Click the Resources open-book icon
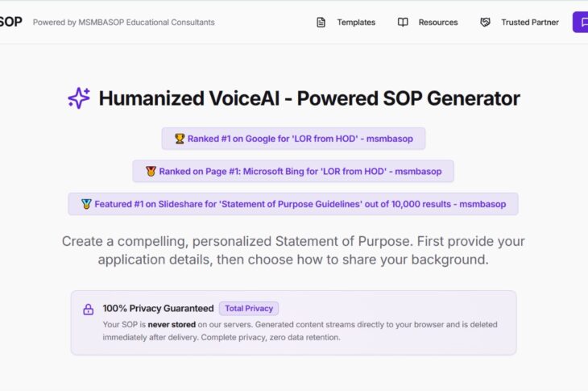The height and width of the screenshot is (391, 588). click(x=403, y=23)
